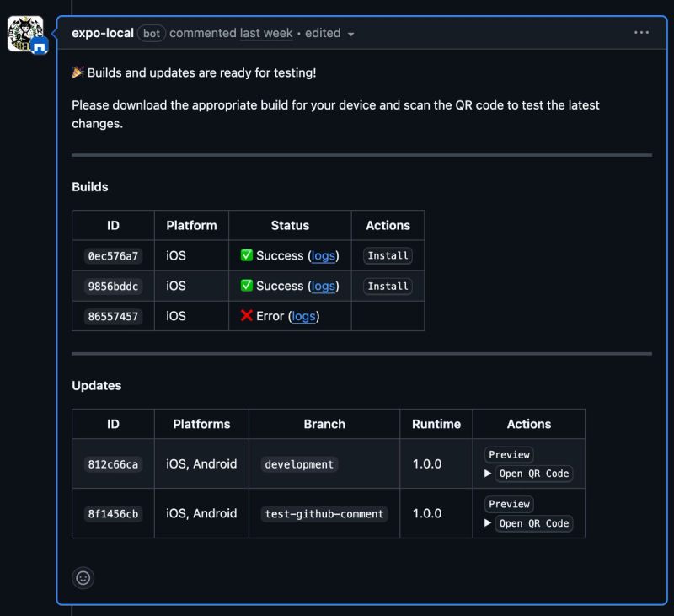Viewport: 674px width, 616px height.
Task: Click the bot label badge
Action: [152, 34]
